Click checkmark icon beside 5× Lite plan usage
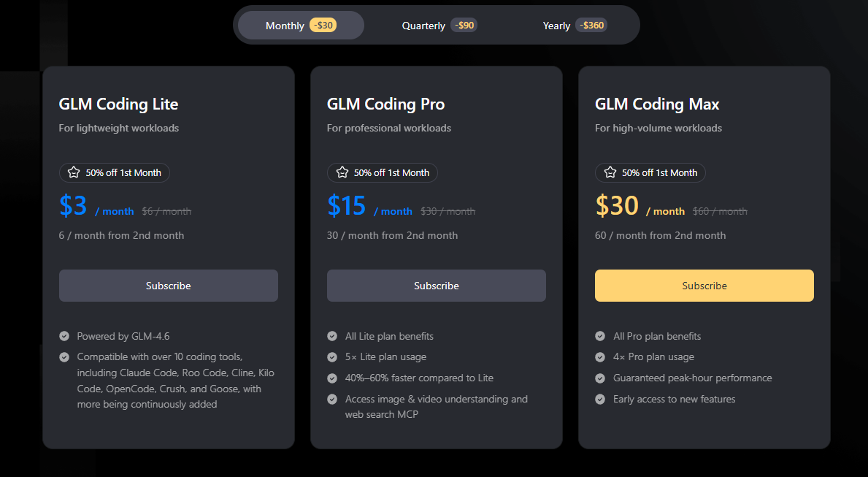 332,357
